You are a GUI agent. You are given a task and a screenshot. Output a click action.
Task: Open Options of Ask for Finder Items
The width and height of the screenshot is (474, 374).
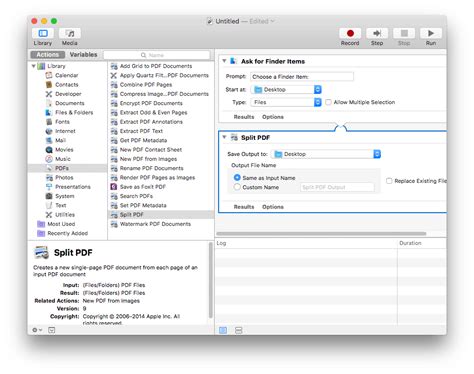pos(273,117)
